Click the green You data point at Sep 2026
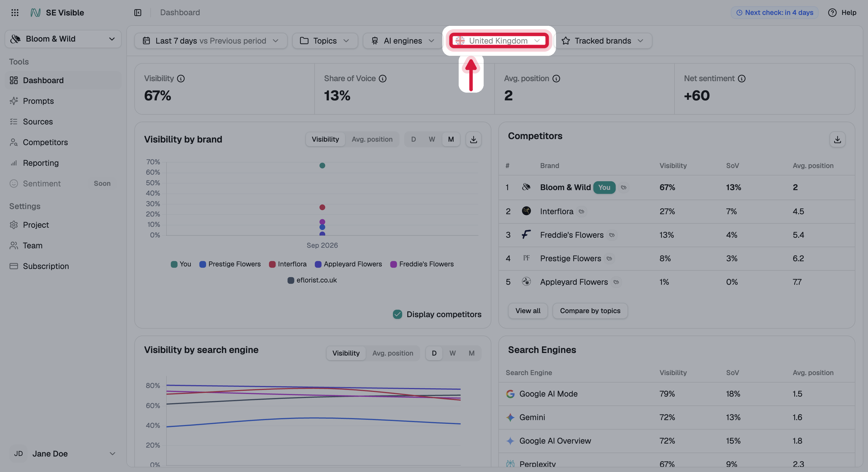The image size is (868, 472). tap(322, 165)
